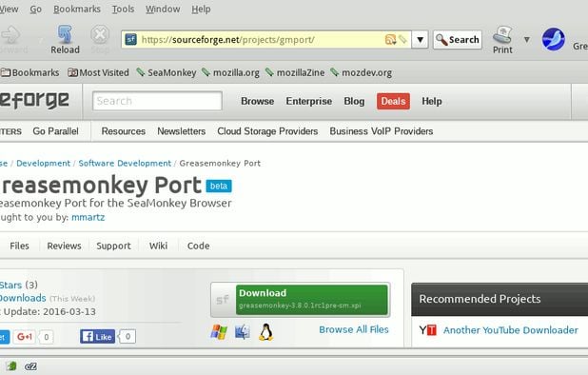Open the Tools menu
Viewport: 588px width, 375px height.
pos(123,9)
